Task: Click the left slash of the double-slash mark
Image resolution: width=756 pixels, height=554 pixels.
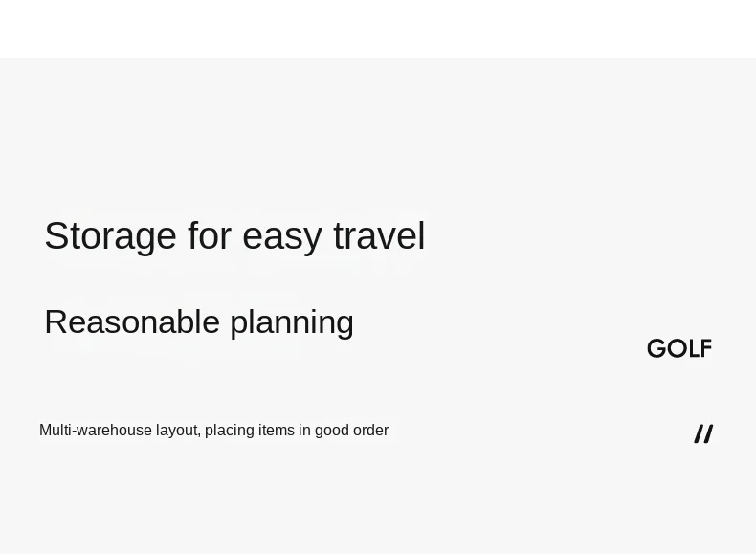Action: coord(700,433)
